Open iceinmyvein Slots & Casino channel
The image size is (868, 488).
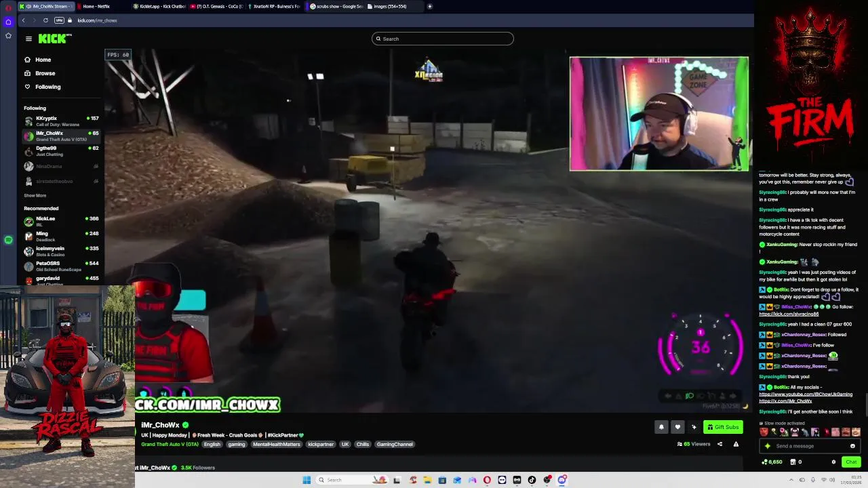[61, 251]
